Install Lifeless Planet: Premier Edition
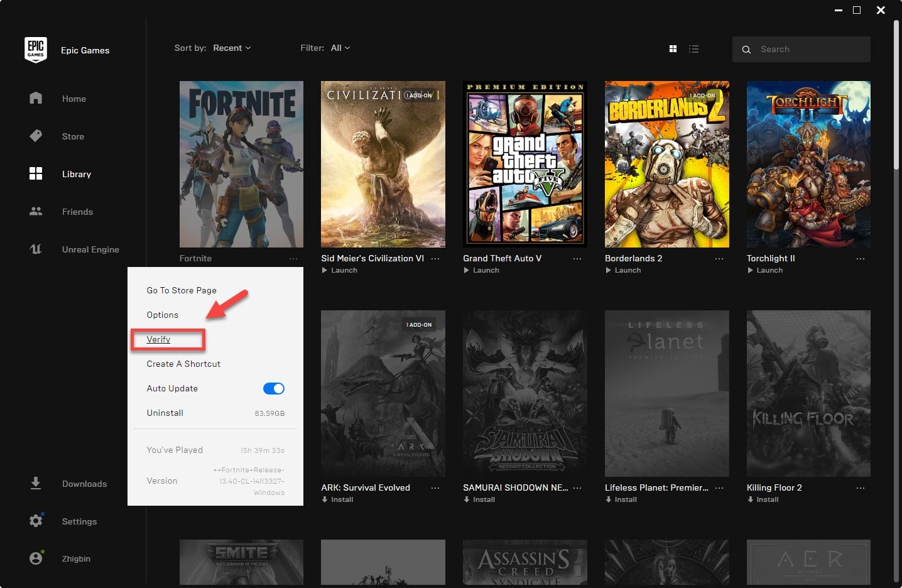The image size is (902, 588). 622,499
